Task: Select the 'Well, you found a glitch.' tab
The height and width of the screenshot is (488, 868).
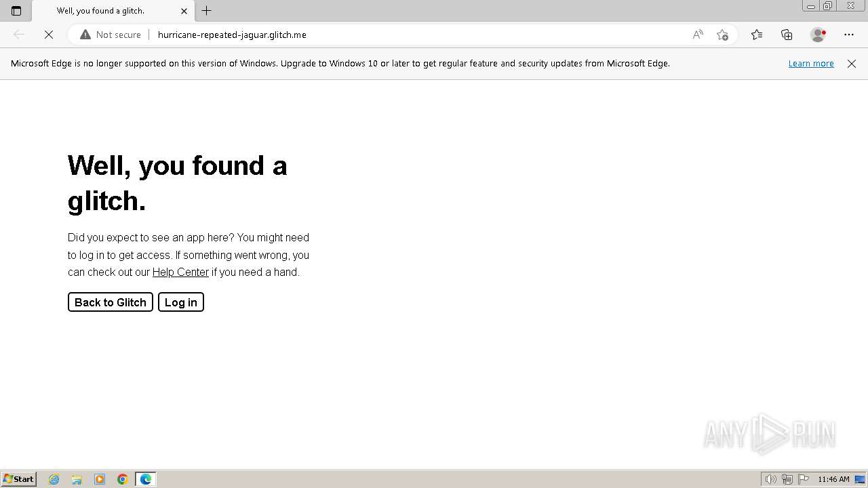Action: (112, 11)
